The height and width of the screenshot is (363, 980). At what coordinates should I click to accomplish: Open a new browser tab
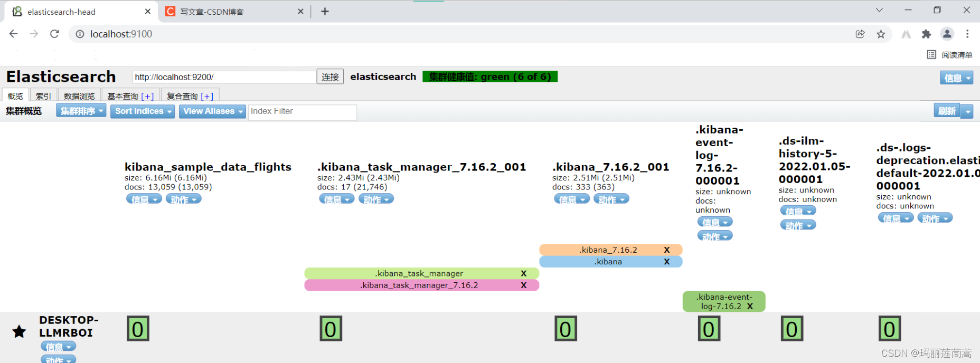pos(325,11)
